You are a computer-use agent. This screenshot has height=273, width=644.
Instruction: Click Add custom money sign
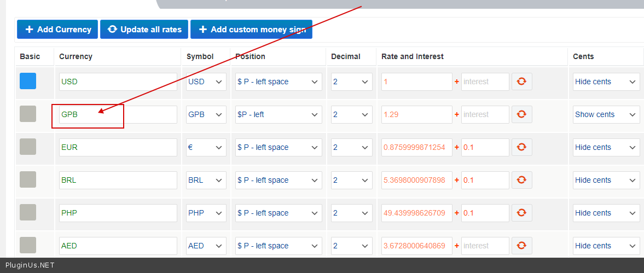coord(251,30)
